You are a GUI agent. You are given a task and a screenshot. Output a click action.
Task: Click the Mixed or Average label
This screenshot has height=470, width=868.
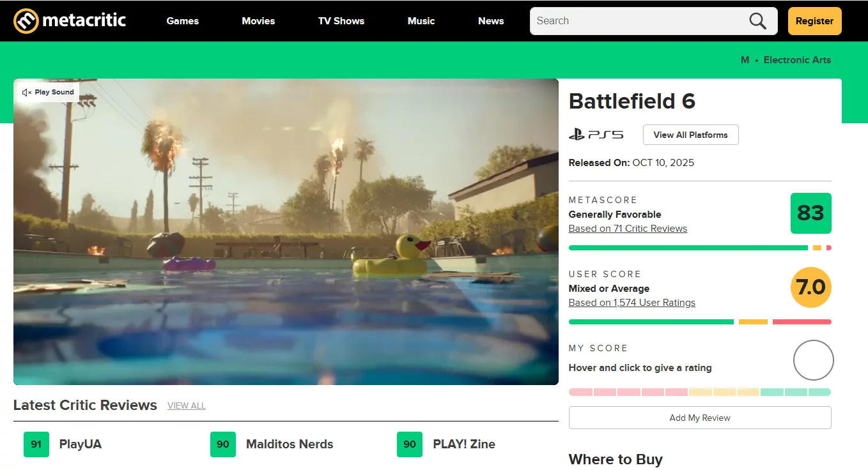(x=609, y=289)
